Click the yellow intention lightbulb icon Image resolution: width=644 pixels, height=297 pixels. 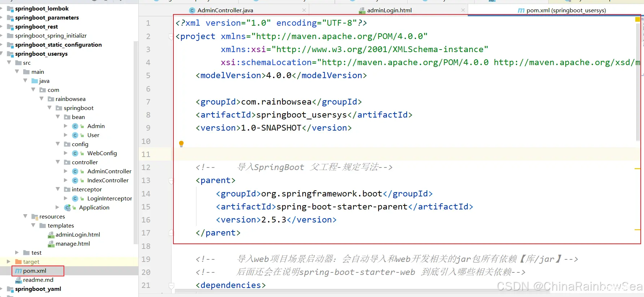[181, 144]
